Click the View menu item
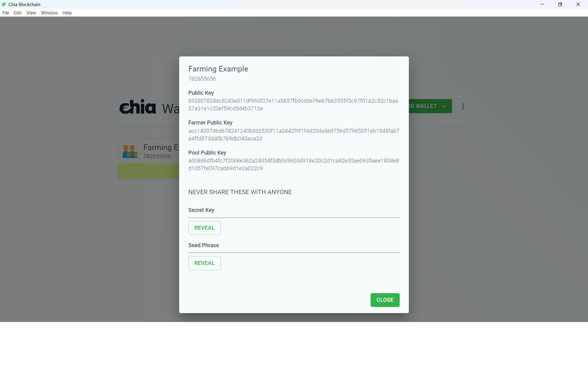 coord(31,12)
